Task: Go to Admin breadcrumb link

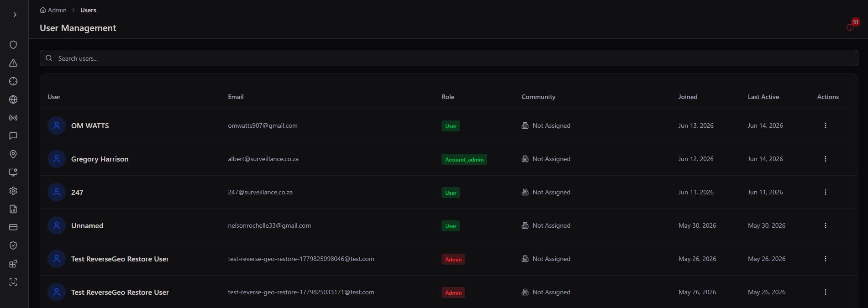Action: point(53,10)
